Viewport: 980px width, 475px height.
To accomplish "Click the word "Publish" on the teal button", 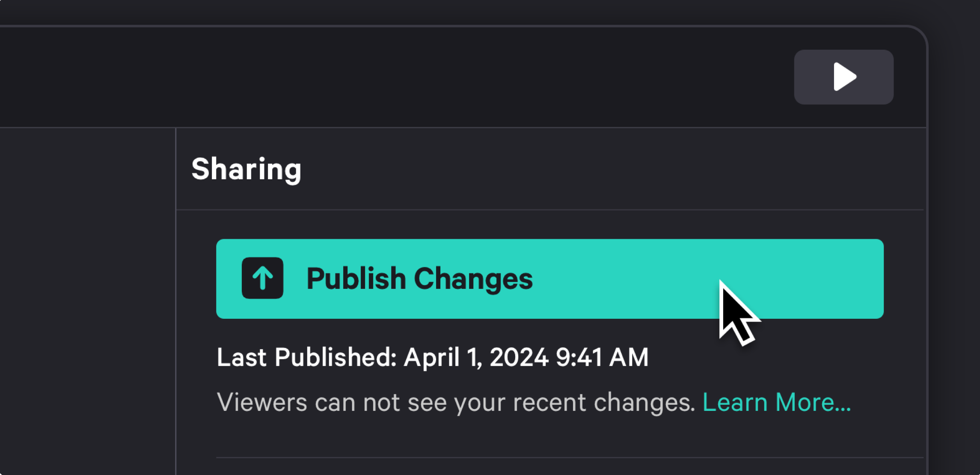I will coord(356,279).
